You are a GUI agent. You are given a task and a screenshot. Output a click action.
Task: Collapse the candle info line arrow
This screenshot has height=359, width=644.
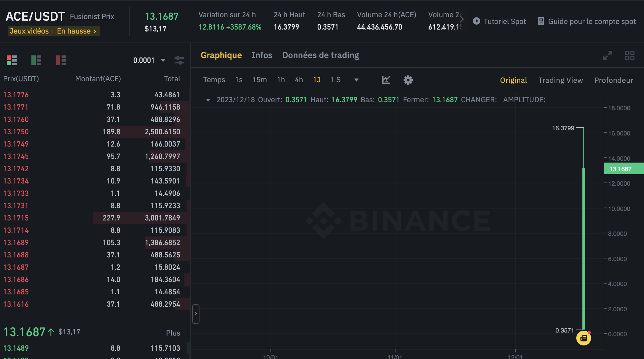coord(208,100)
